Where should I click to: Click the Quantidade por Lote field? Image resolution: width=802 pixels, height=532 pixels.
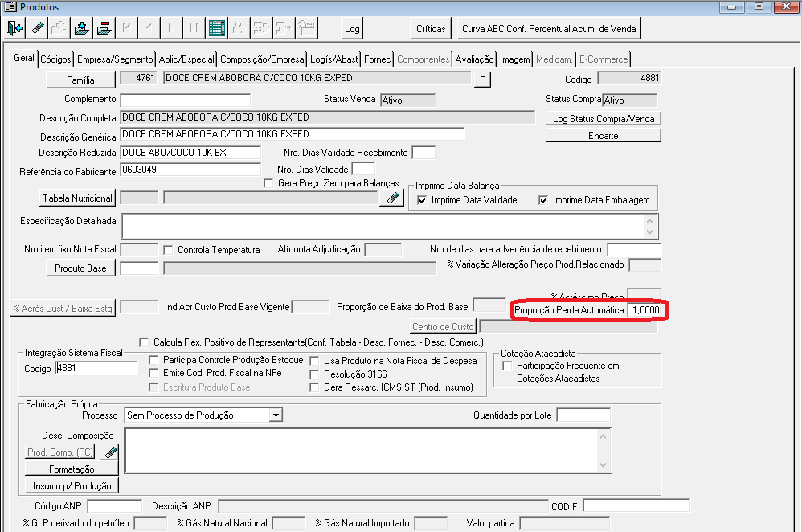click(583, 415)
